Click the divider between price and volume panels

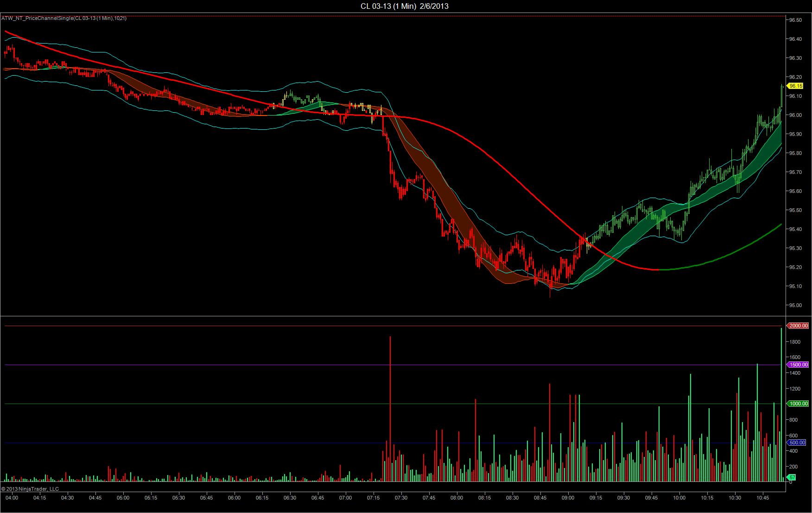click(393, 316)
